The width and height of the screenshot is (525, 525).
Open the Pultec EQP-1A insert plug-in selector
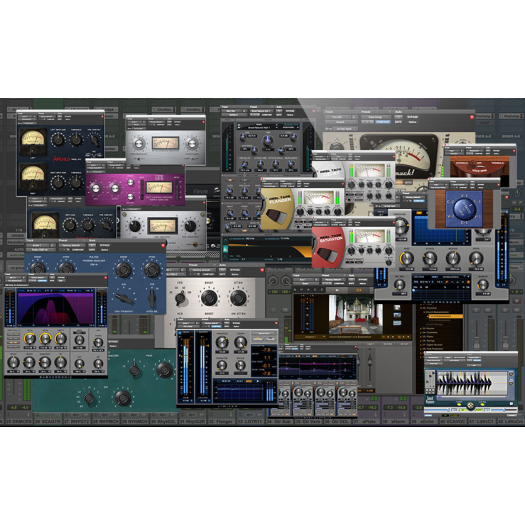[x=41, y=250]
